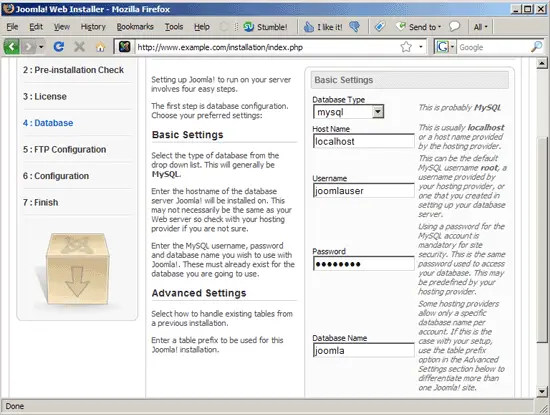
Task: Open the Tools menu
Action: pos(174,27)
